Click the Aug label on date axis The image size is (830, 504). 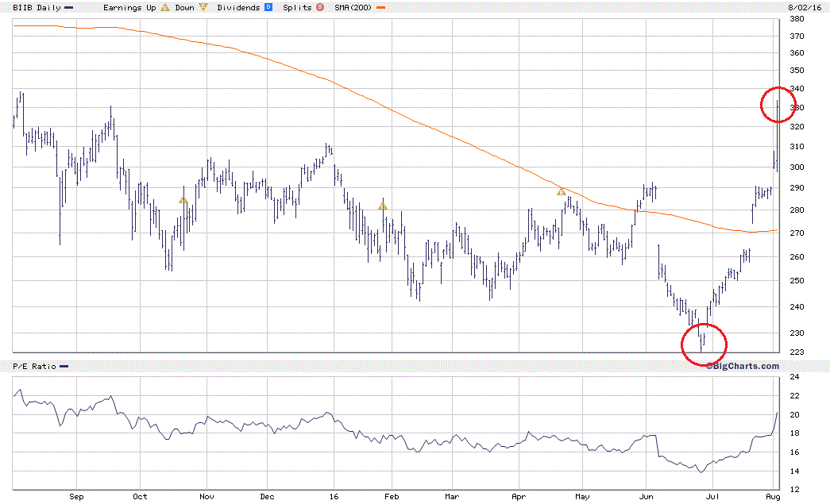coord(774,497)
